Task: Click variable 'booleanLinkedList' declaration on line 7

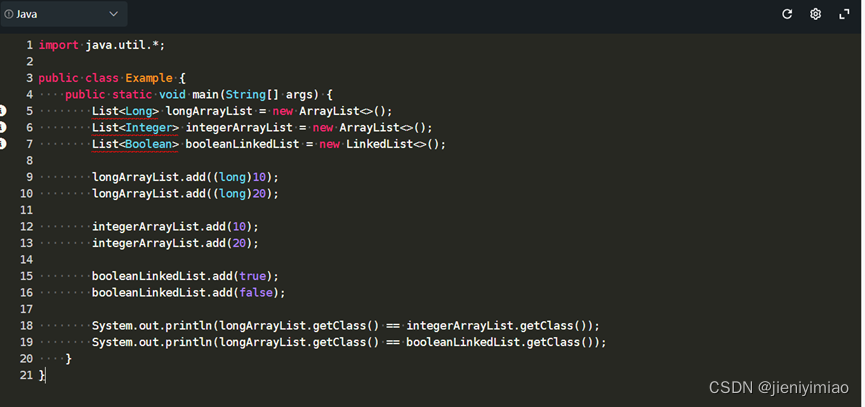Action: coord(243,144)
